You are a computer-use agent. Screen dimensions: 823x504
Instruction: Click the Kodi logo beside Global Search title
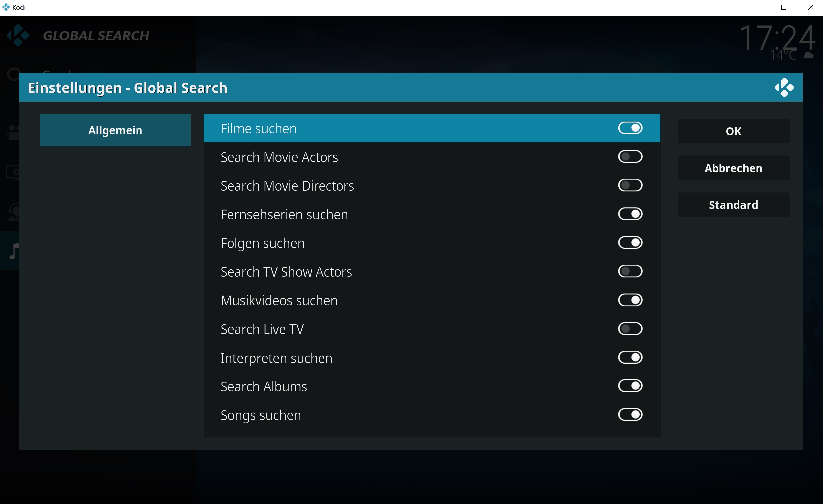[18, 35]
